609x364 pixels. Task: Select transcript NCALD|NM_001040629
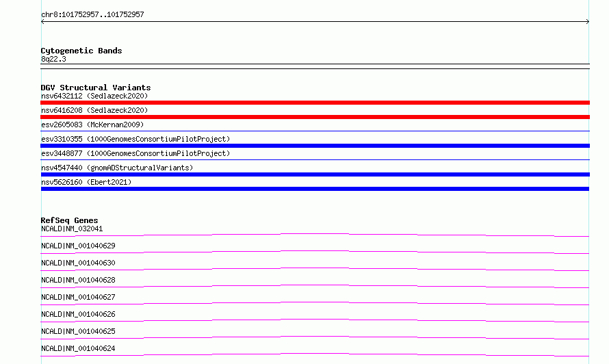tap(78, 246)
